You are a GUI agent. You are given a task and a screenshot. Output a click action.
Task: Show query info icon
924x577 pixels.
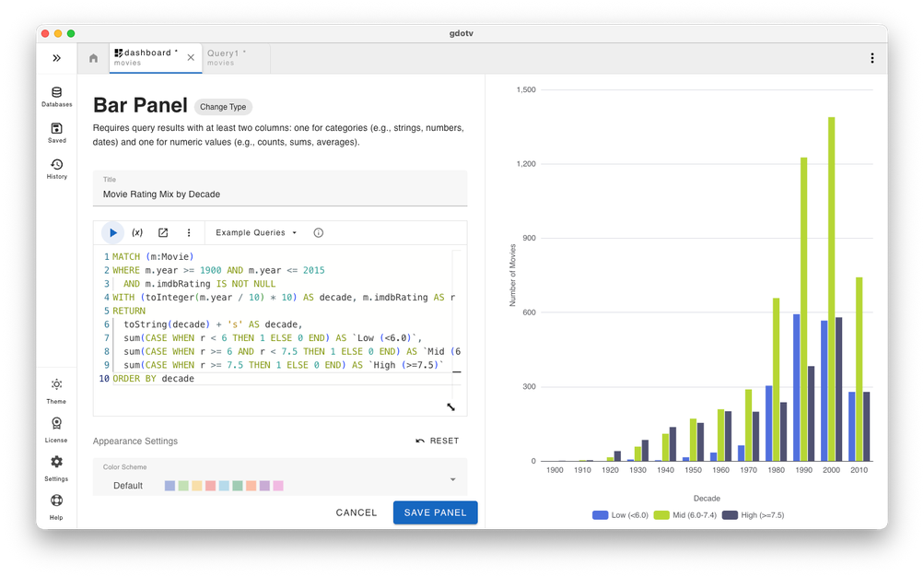point(319,233)
